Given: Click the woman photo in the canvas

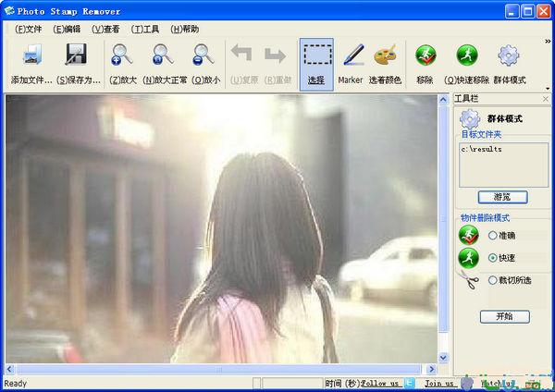Looking at the screenshot, I should coord(221,228).
